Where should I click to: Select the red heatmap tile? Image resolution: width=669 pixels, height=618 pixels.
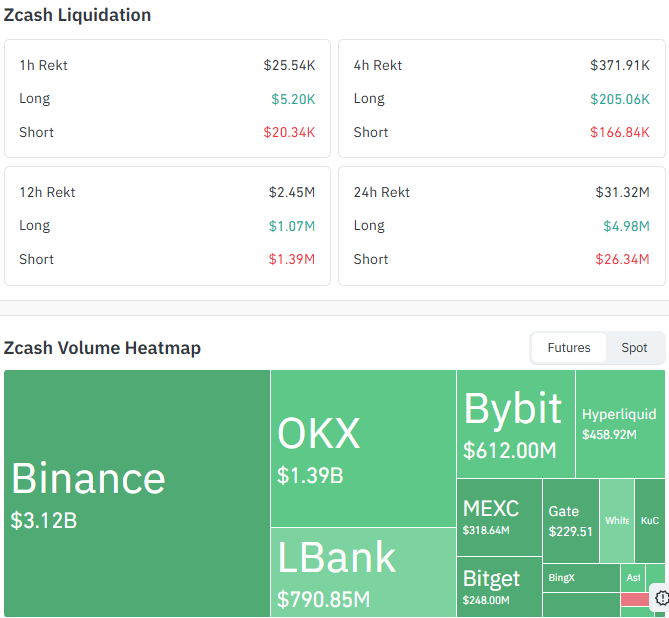click(635, 600)
